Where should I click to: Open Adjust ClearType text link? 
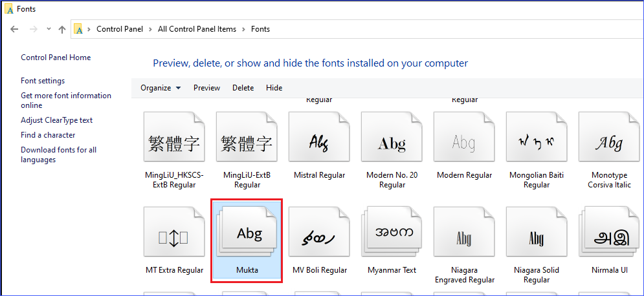(x=57, y=120)
